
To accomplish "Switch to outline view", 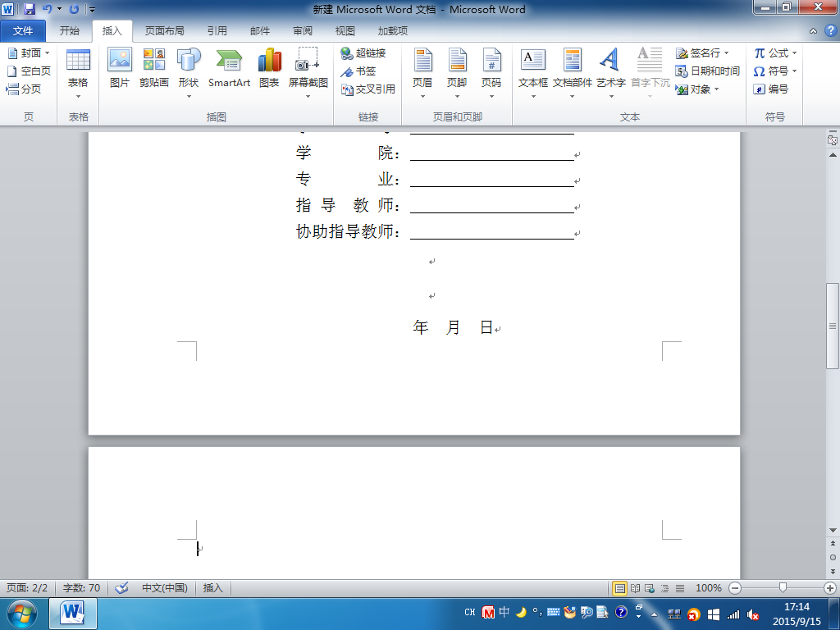I will click(664, 588).
